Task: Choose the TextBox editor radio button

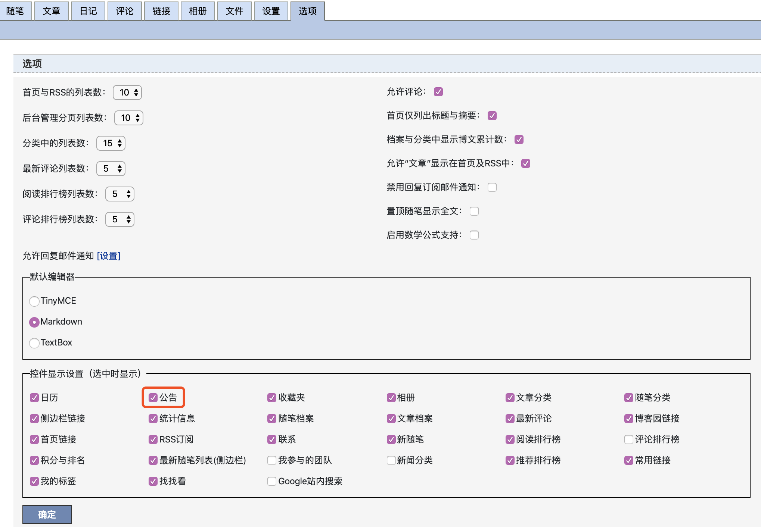Action: click(34, 343)
